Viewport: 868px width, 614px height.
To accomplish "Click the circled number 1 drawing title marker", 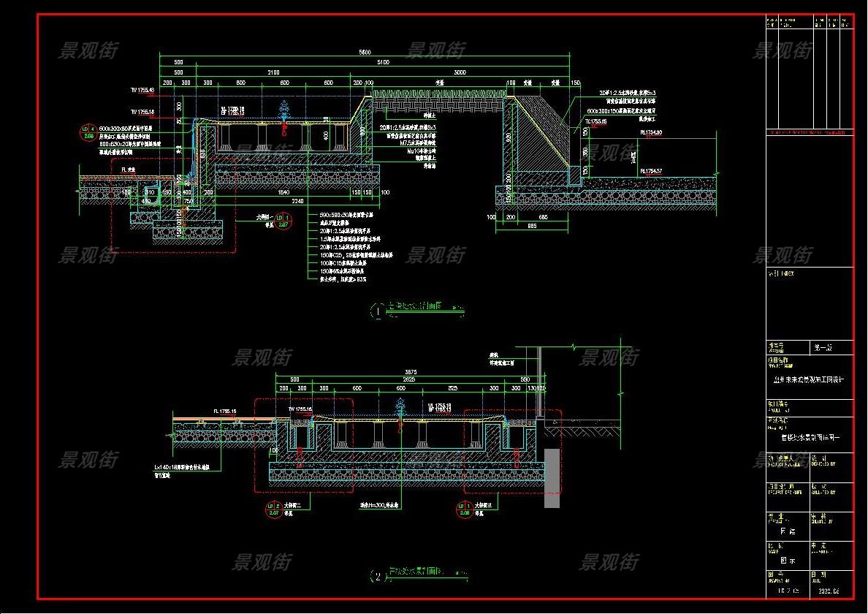I will click(378, 311).
